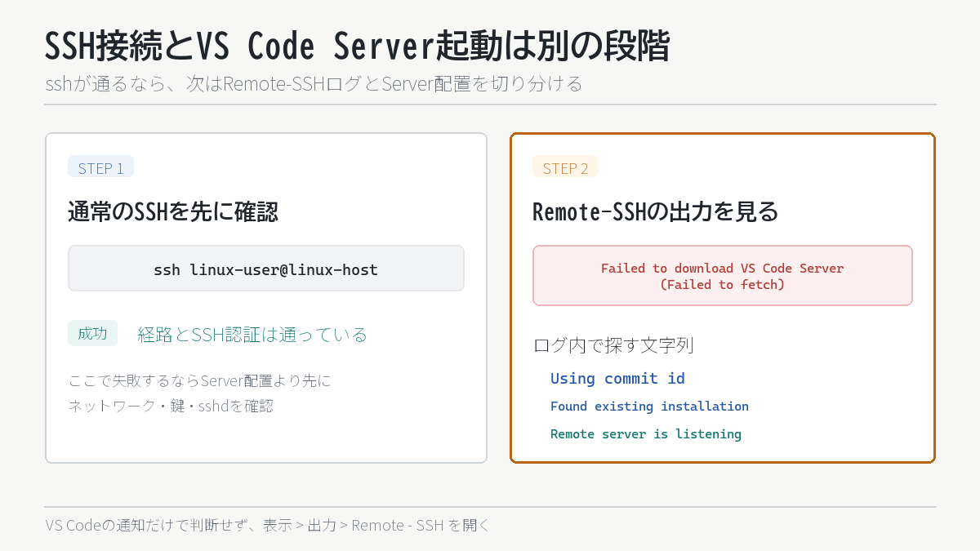Click the slide title 'SSH接続とVS Code Server起動は別の段階'
The image size is (980, 551).
pos(357,47)
